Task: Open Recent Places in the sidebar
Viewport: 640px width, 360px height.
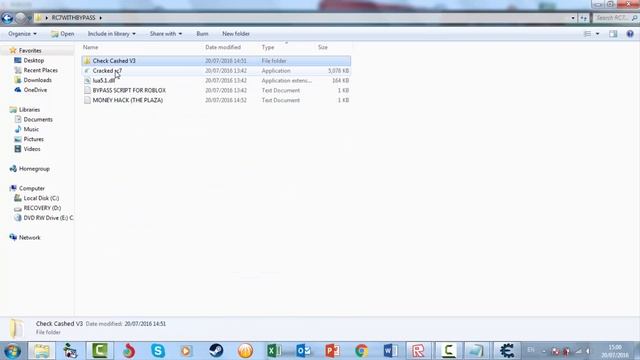Action: pyautogui.click(x=40, y=70)
